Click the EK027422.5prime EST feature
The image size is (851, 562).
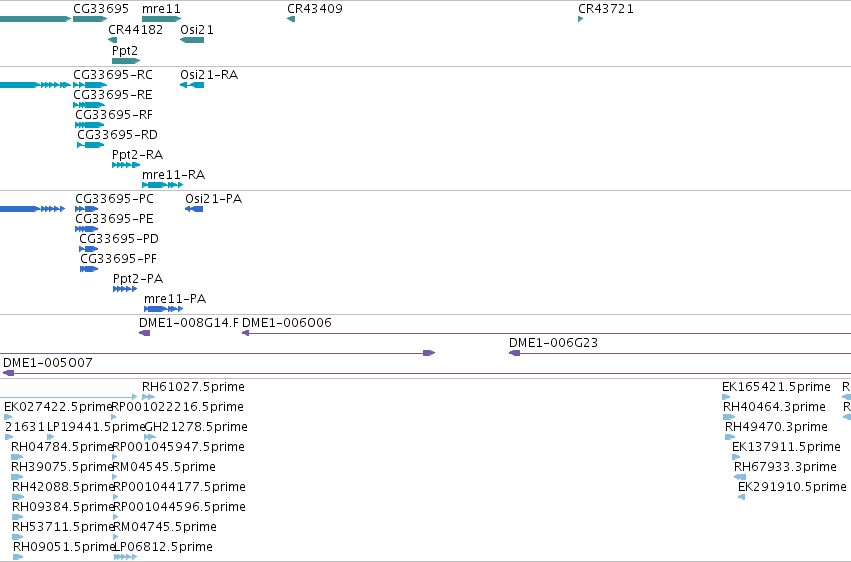[x=8, y=417]
